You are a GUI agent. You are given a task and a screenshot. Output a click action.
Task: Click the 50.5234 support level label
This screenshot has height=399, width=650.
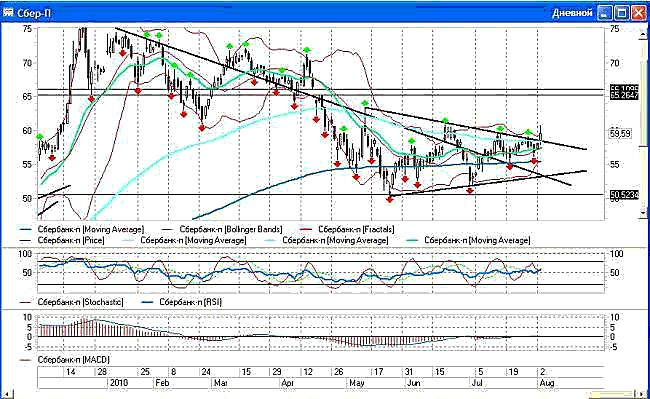click(x=624, y=195)
